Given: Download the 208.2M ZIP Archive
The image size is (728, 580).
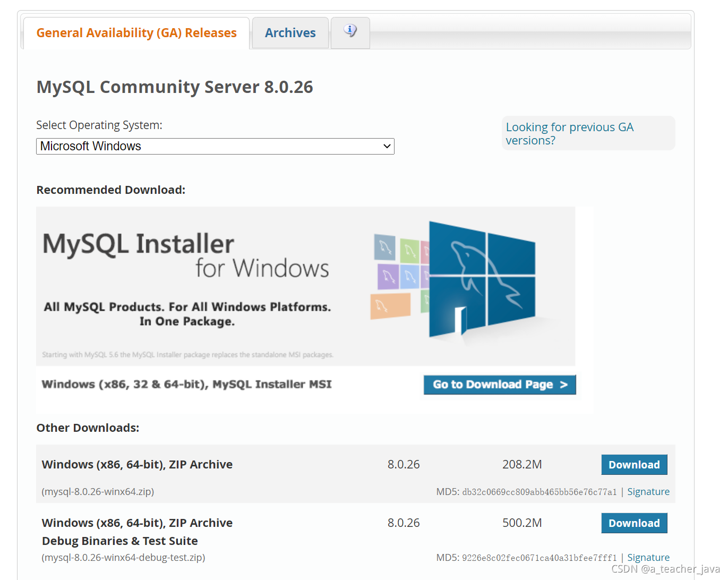Looking at the screenshot, I should point(634,465).
